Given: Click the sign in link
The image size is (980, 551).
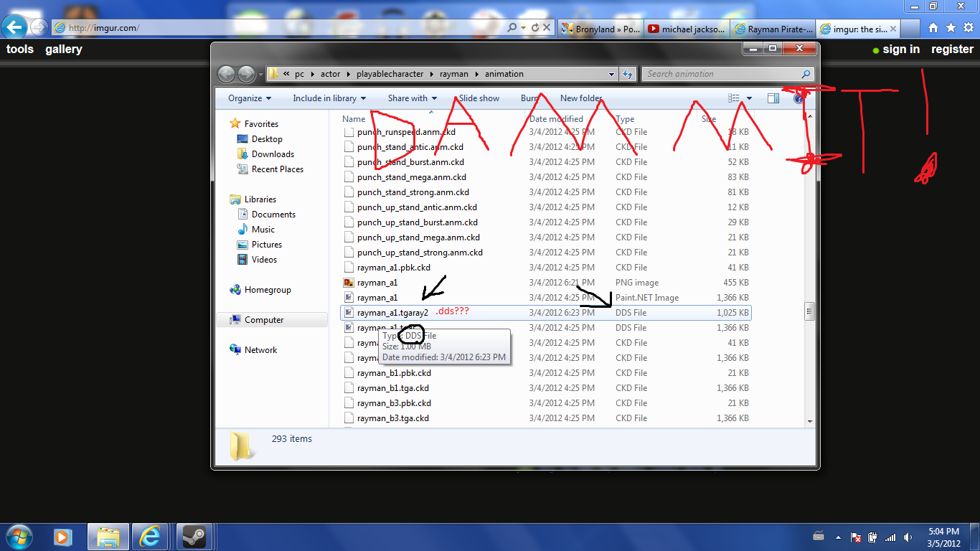Looking at the screenshot, I should [901, 50].
